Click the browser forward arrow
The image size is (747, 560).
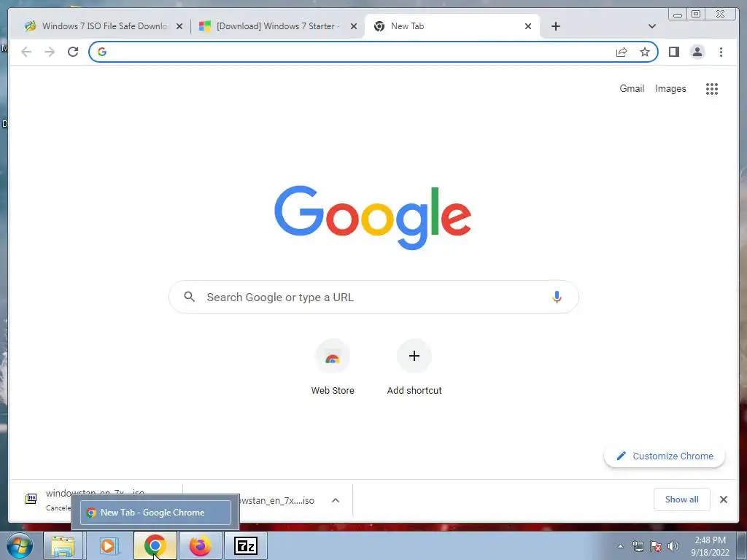coord(50,52)
